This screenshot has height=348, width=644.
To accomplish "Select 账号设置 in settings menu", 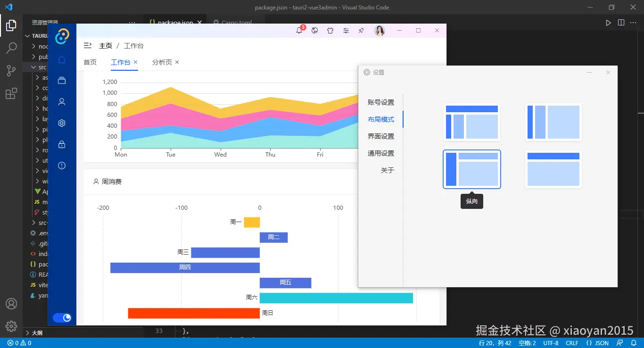I will (x=381, y=102).
